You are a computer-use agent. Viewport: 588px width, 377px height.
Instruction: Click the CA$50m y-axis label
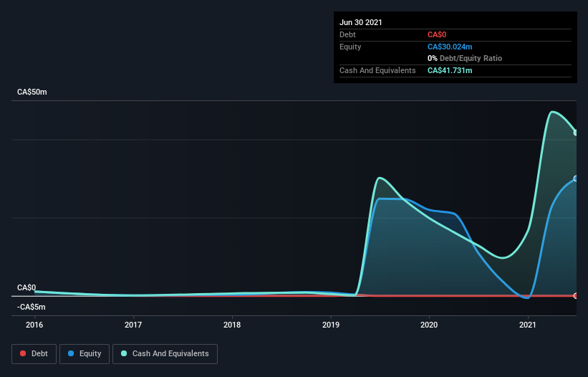tap(32, 92)
